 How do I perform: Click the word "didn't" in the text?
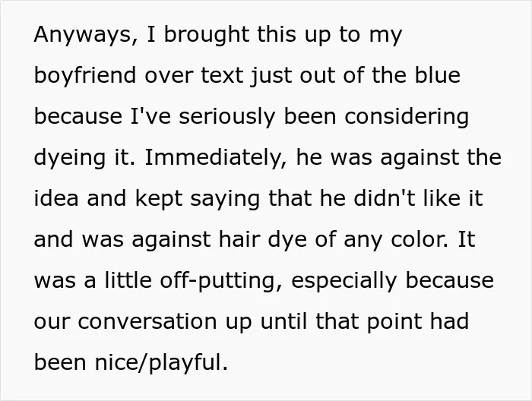pos(384,198)
